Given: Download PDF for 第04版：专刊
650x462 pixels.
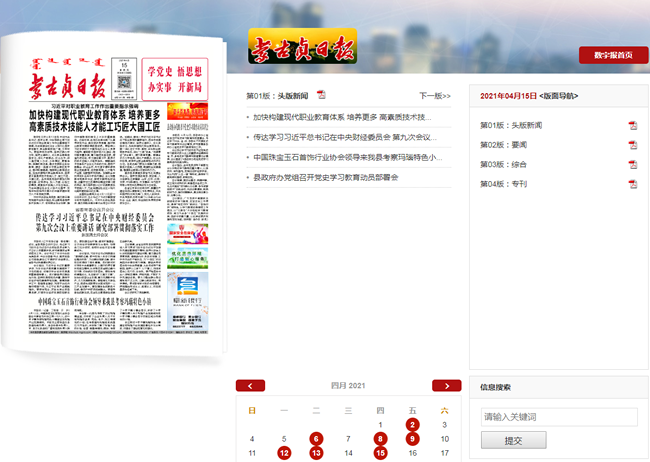Looking at the screenshot, I should pyautogui.click(x=632, y=184).
